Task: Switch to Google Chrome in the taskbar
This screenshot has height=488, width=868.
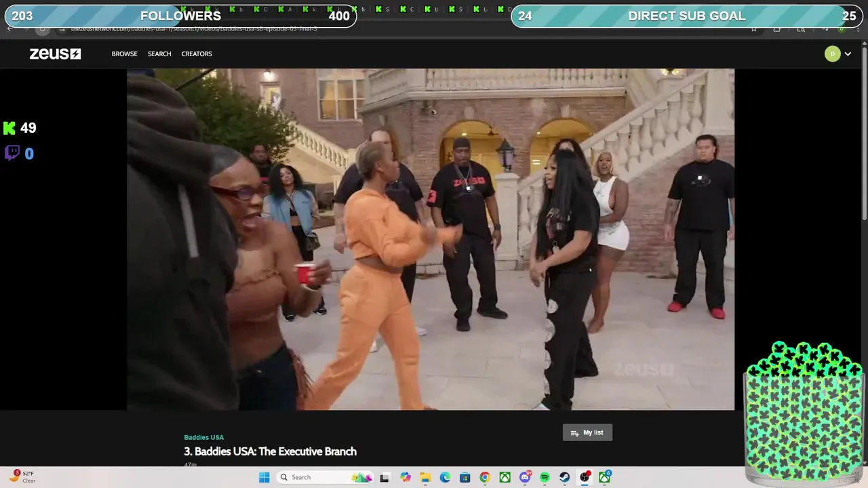Action: 485,477
